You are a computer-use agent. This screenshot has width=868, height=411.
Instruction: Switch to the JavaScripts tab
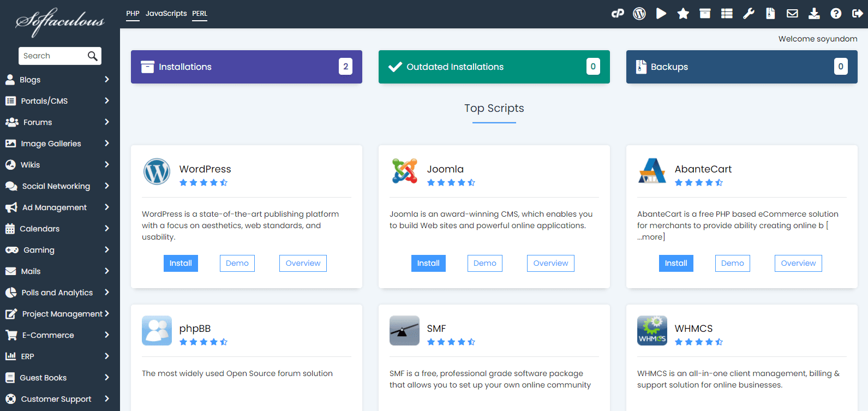pyautogui.click(x=166, y=14)
